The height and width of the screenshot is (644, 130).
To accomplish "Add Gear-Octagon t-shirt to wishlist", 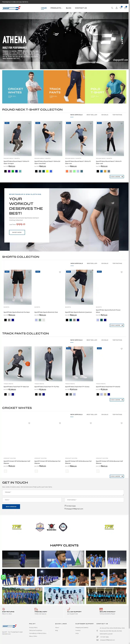I will pyautogui.click(x=29, y=123).
